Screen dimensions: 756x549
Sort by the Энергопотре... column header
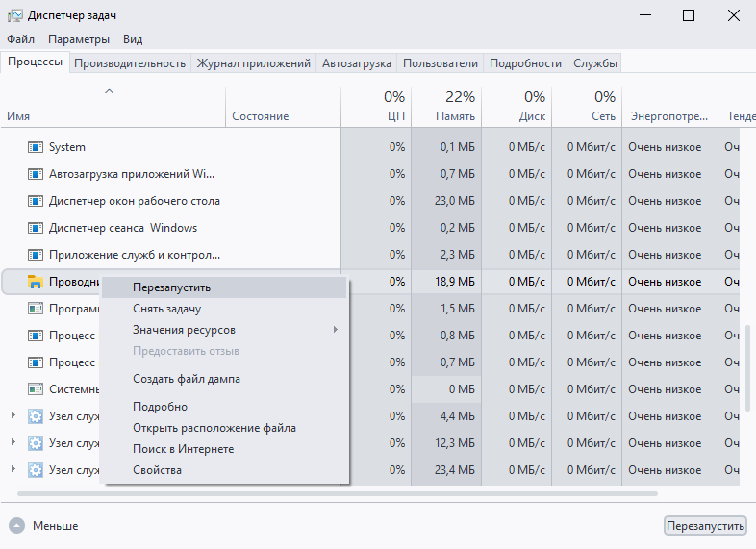coord(670,108)
